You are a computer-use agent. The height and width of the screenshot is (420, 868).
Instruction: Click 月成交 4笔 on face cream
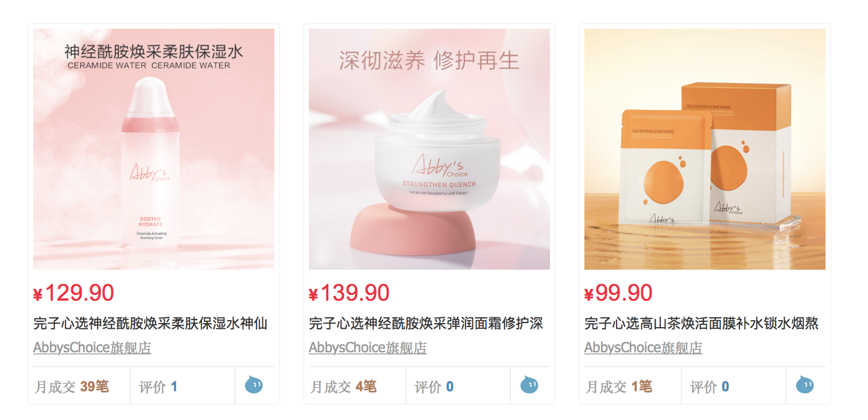click(343, 387)
